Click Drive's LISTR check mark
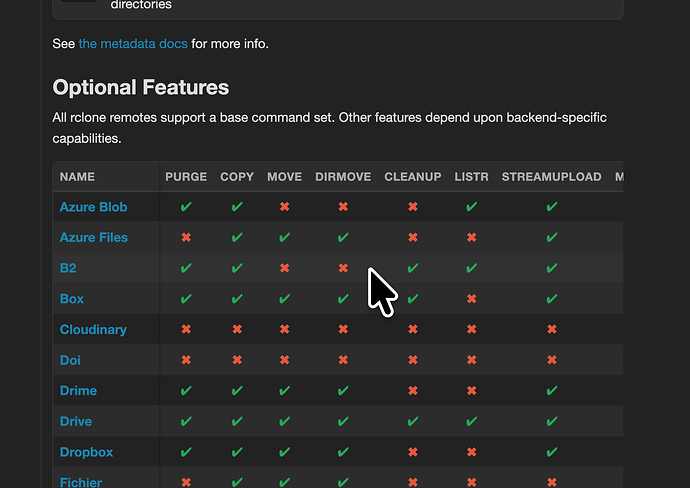The height and width of the screenshot is (488, 690). click(472, 421)
